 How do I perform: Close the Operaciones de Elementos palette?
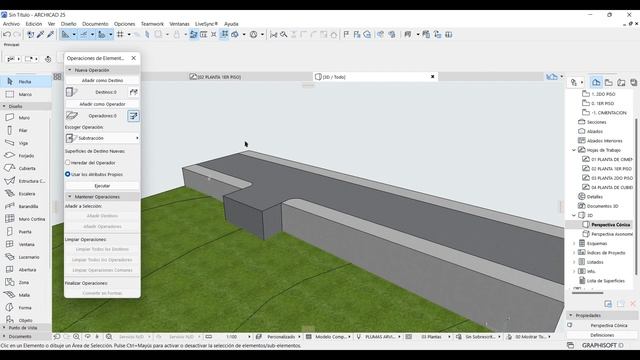tap(134, 58)
